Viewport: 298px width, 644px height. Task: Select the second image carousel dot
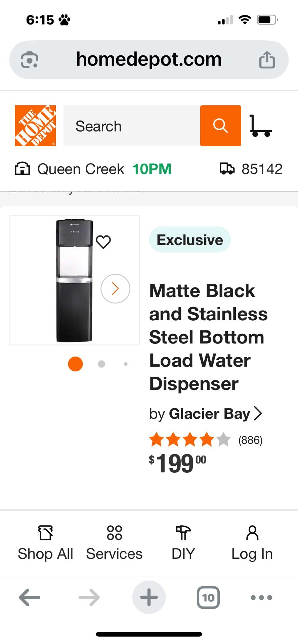tap(101, 364)
